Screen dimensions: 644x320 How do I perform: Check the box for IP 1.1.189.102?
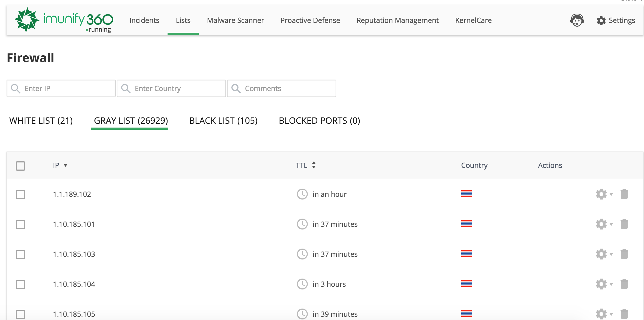20,194
